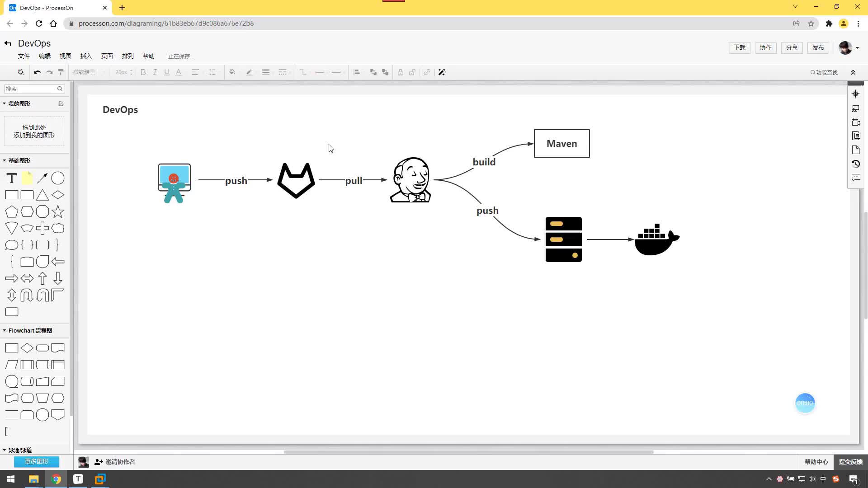Screen dimensions: 868x488
Task: Click the redo arrow in toolbar
Action: tap(49, 72)
